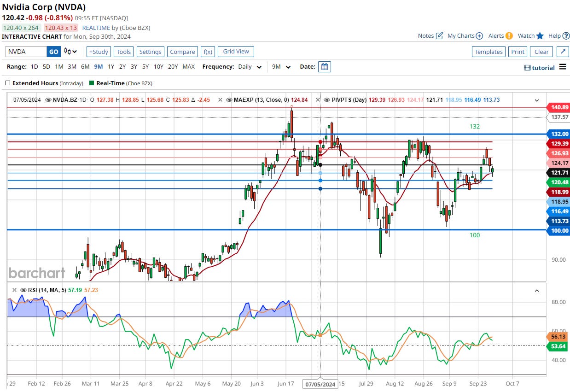Image resolution: width=570 pixels, height=392 pixels.
Task: Click the My Charts link text
Action: [461, 35]
